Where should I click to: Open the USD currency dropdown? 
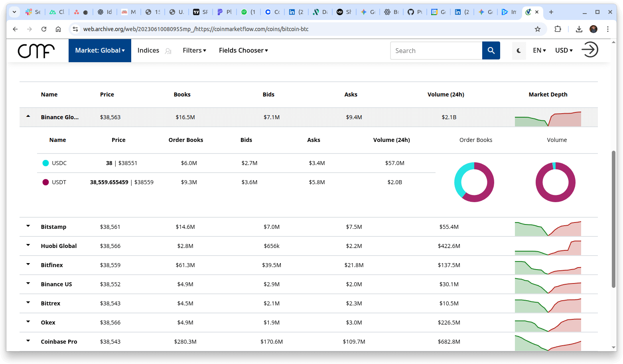pos(564,51)
